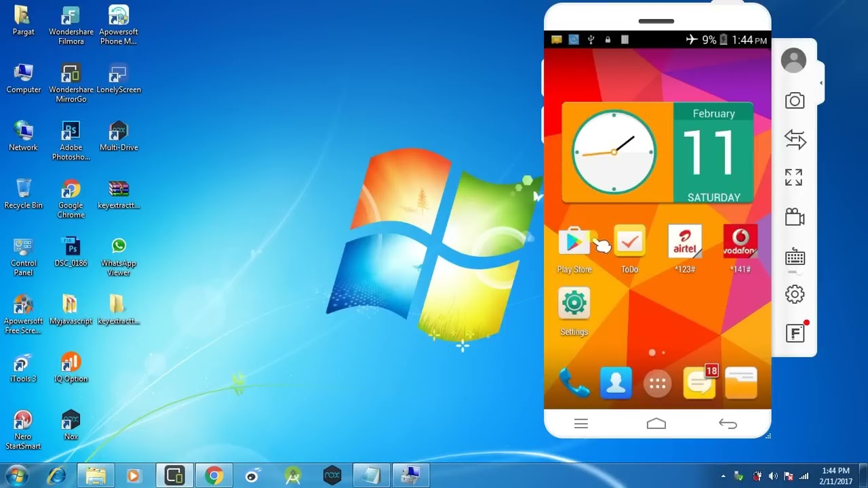This screenshot has width=868, height=488.
Task: Select the Recycle Bin icon
Action: (x=23, y=194)
